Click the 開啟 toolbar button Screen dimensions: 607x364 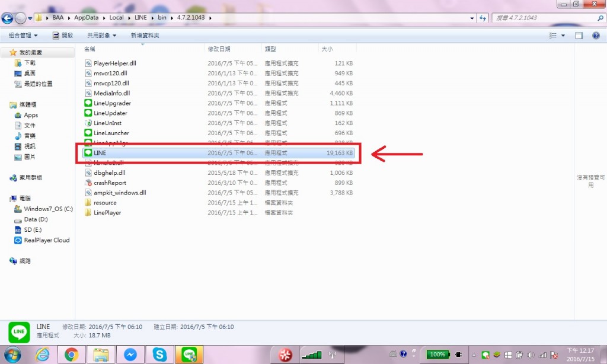[x=63, y=35]
